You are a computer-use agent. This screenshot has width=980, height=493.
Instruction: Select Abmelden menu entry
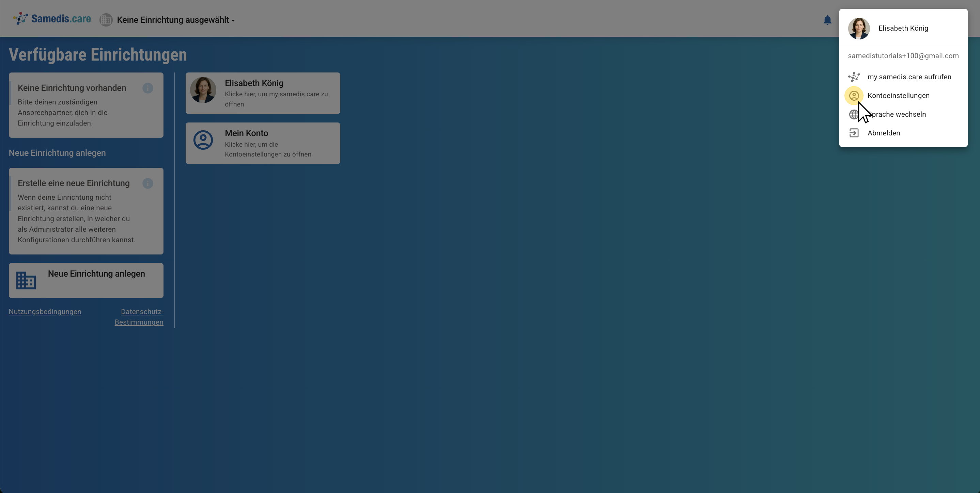tap(883, 133)
